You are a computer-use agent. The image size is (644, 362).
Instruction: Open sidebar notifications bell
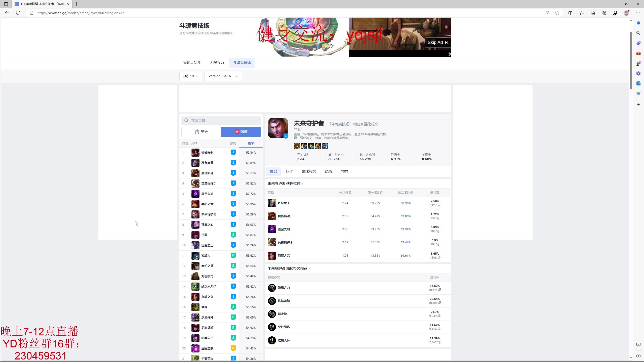click(x=638, y=23)
